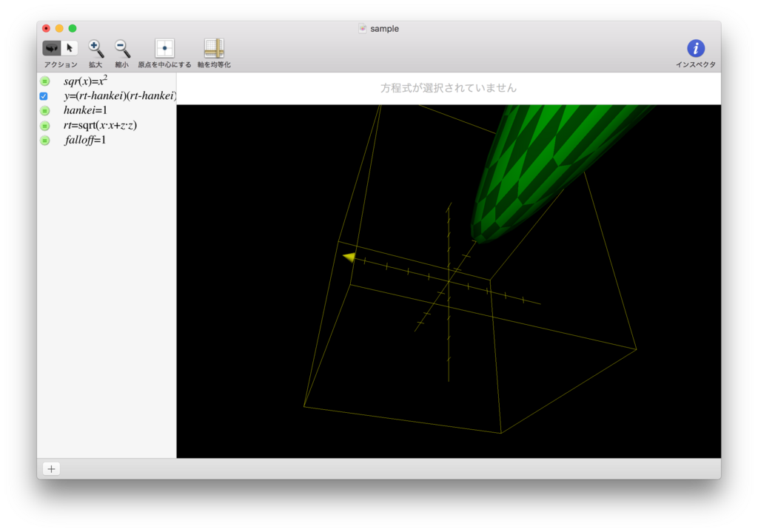This screenshot has width=758, height=532.
Task: Click the 方程式が選択されていません placeholder area
Action: point(449,88)
